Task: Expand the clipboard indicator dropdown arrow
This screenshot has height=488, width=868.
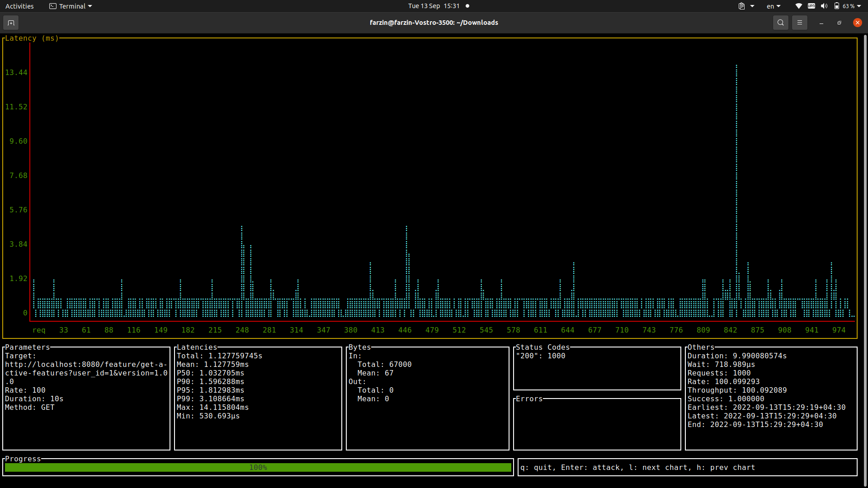Action: pyautogui.click(x=752, y=6)
